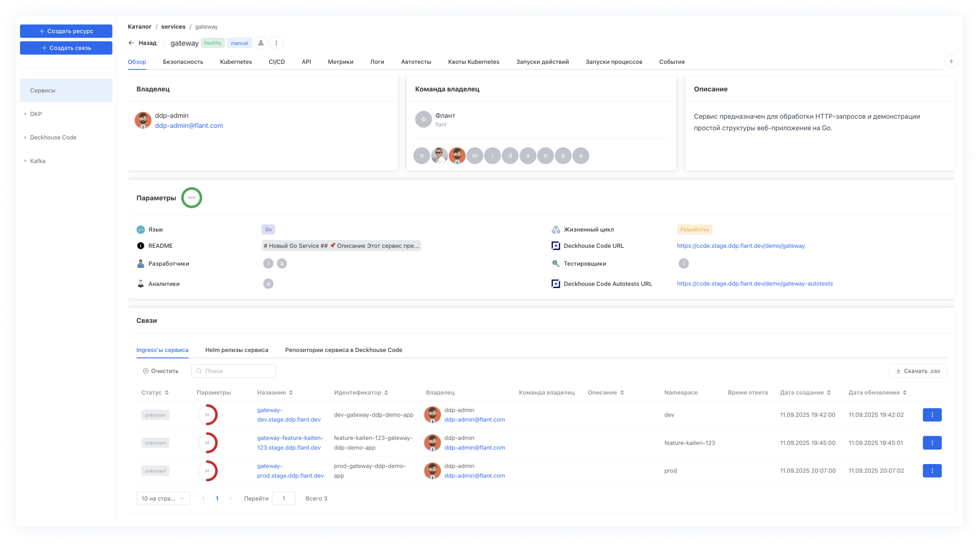Click the next page arrow in pagination
The width and height of the screenshot is (980, 544).
click(230, 498)
